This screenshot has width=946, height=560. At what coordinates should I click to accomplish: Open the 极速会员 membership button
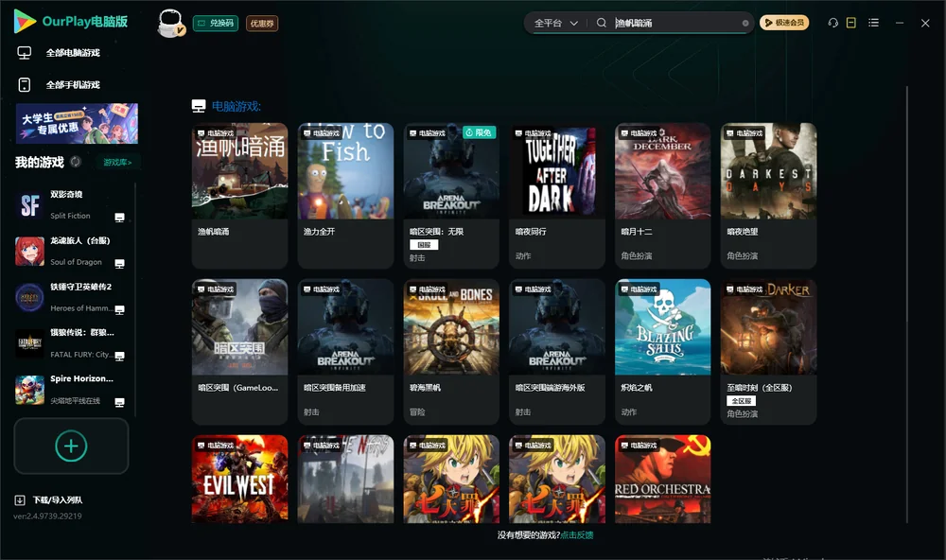point(784,23)
